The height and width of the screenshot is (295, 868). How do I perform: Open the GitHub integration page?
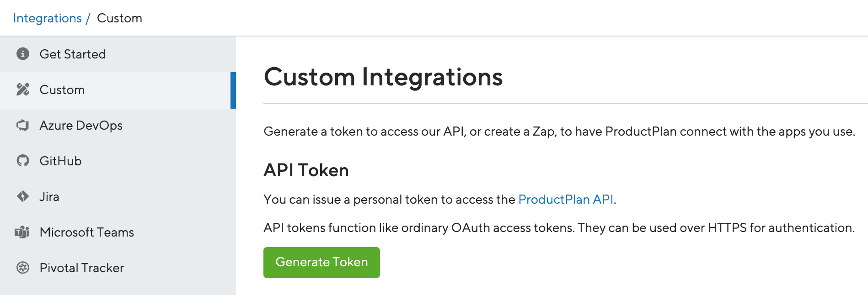pos(61,161)
